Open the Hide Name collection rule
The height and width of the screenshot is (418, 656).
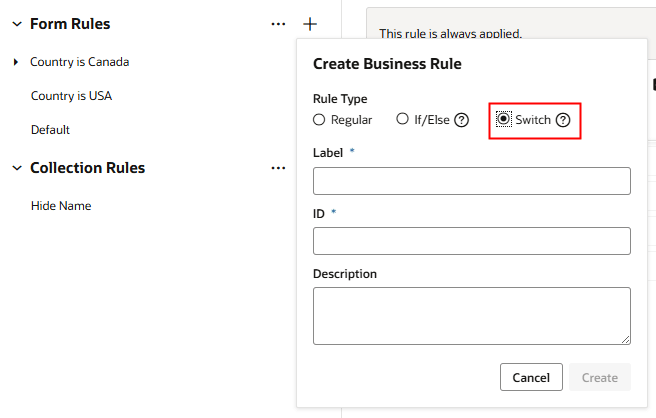61,206
